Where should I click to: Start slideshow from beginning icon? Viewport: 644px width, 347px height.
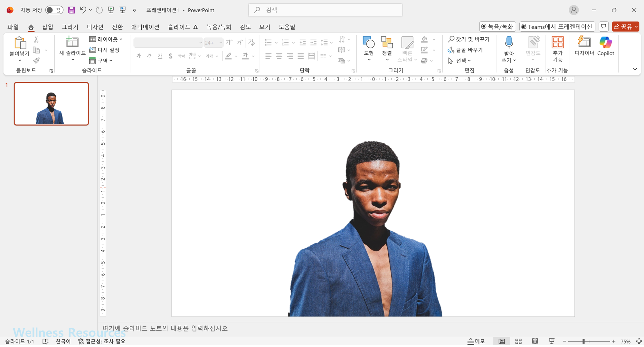[111, 10]
